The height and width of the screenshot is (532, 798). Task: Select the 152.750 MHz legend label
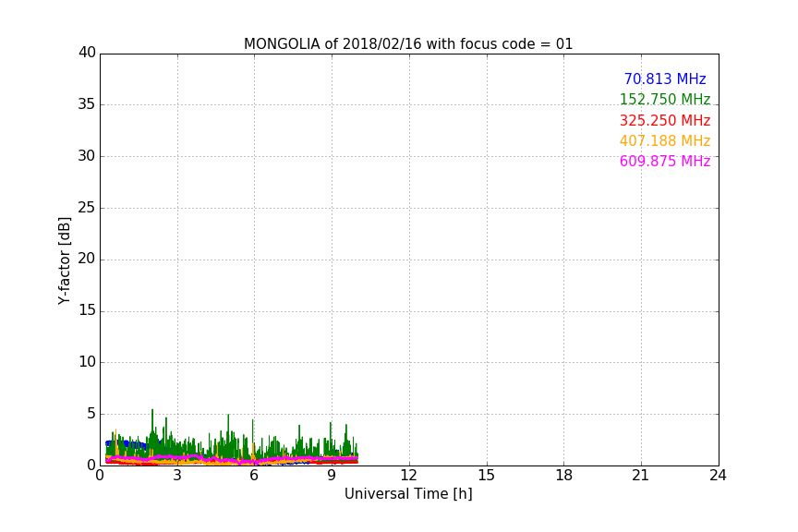pos(665,100)
